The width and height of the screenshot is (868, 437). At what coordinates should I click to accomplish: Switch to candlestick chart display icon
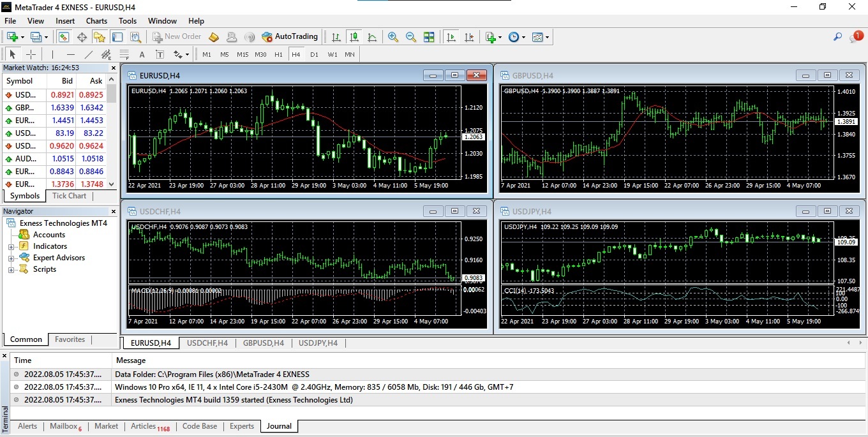tap(354, 37)
